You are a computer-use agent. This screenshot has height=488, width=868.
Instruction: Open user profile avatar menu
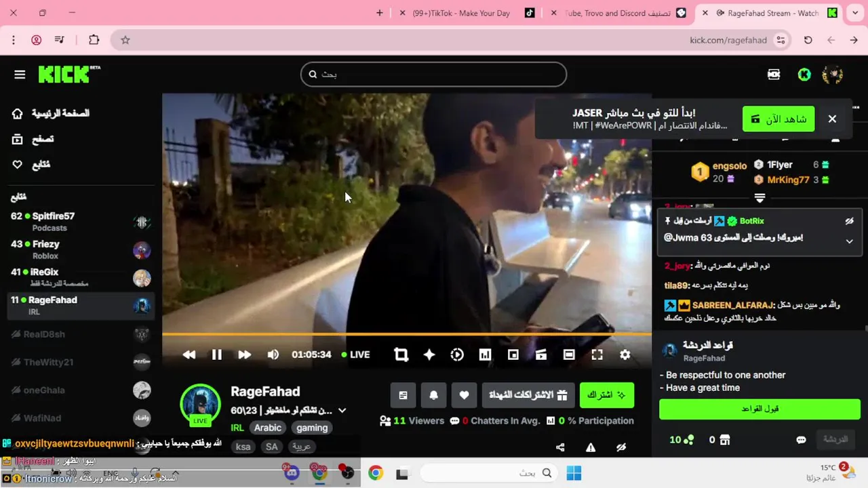coord(833,75)
